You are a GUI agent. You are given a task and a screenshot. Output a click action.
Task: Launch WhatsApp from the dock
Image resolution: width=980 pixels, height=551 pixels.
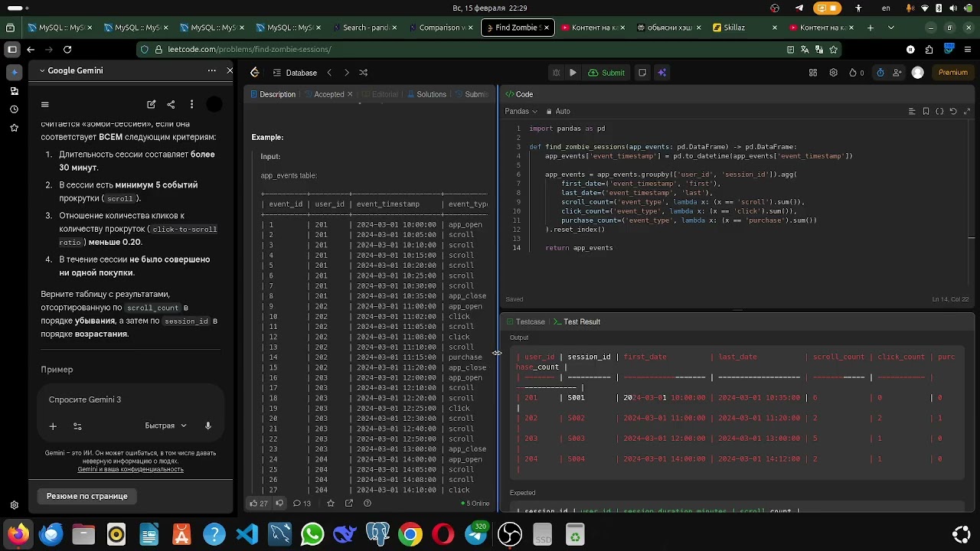tap(312, 534)
